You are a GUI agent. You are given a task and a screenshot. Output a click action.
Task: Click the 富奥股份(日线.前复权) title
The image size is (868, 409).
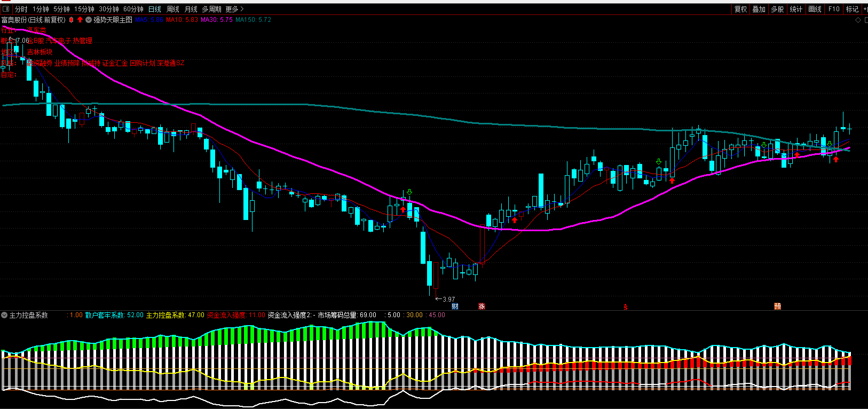(33, 20)
